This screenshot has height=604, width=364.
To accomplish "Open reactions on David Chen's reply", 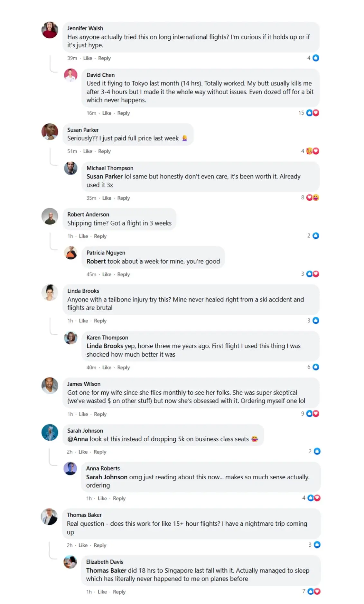I will 312,113.
